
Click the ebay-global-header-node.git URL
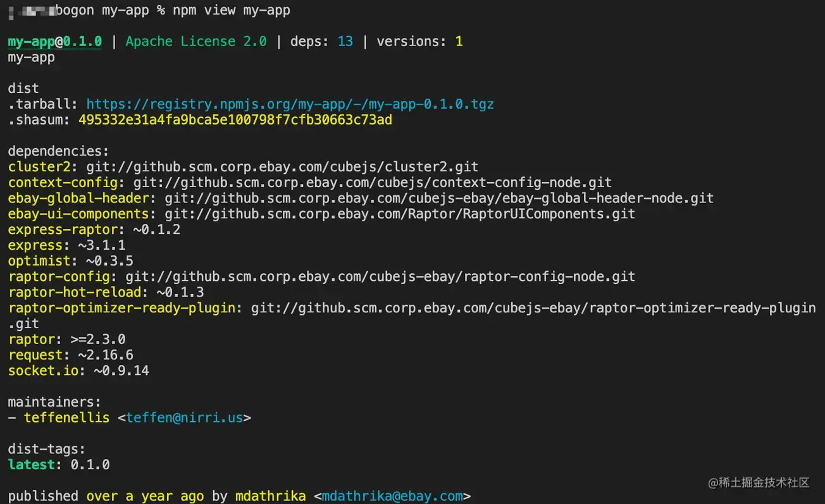[439, 198]
